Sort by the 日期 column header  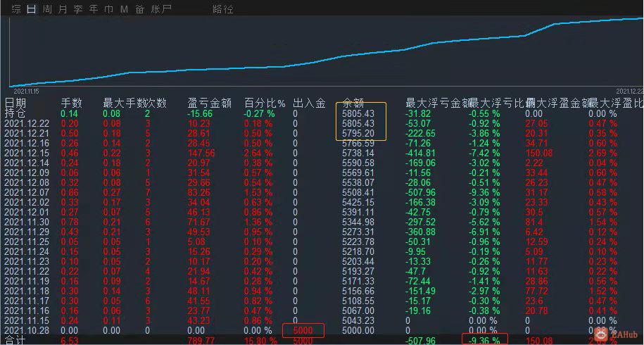15,103
